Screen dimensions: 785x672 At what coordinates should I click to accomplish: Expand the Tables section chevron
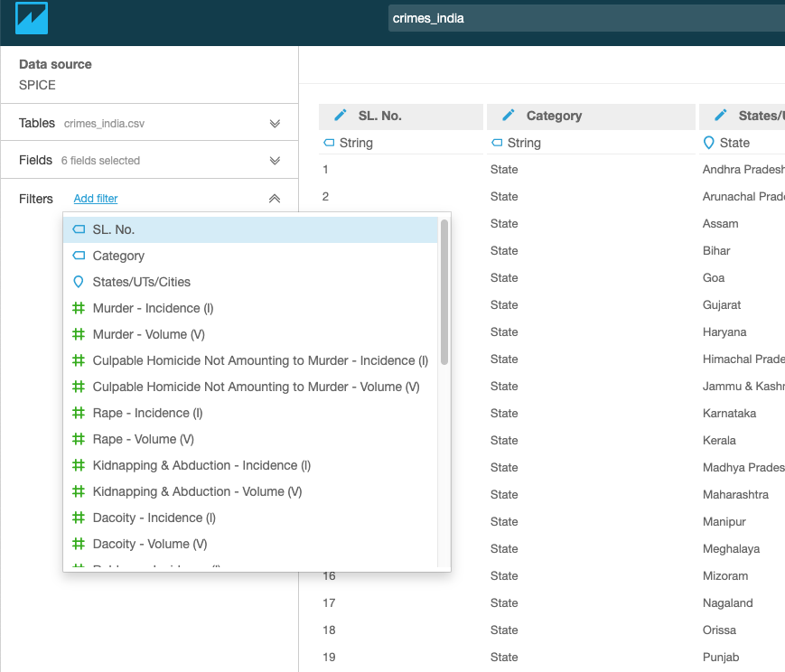point(275,124)
